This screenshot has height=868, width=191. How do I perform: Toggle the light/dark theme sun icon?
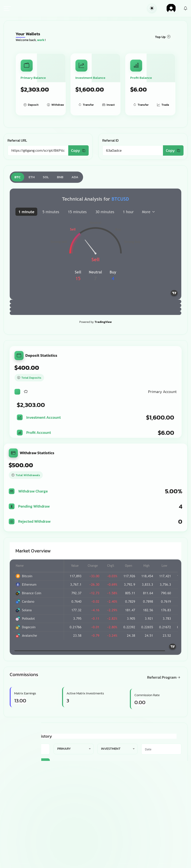(152, 8)
